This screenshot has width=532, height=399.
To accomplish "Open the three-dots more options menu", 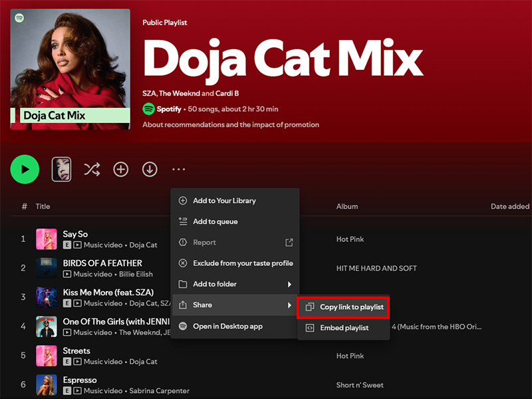I will coord(178,170).
